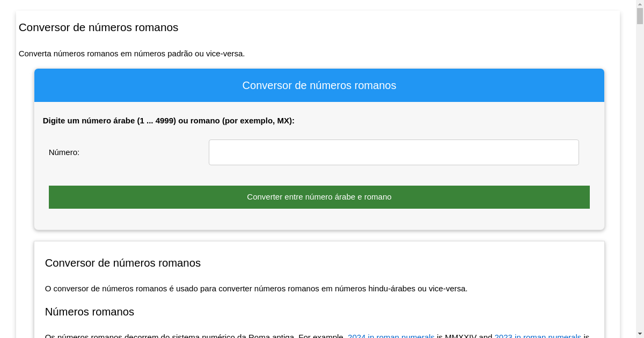Click the blue Conversor de números romanos banner
644x338 pixels.
[319, 85]
